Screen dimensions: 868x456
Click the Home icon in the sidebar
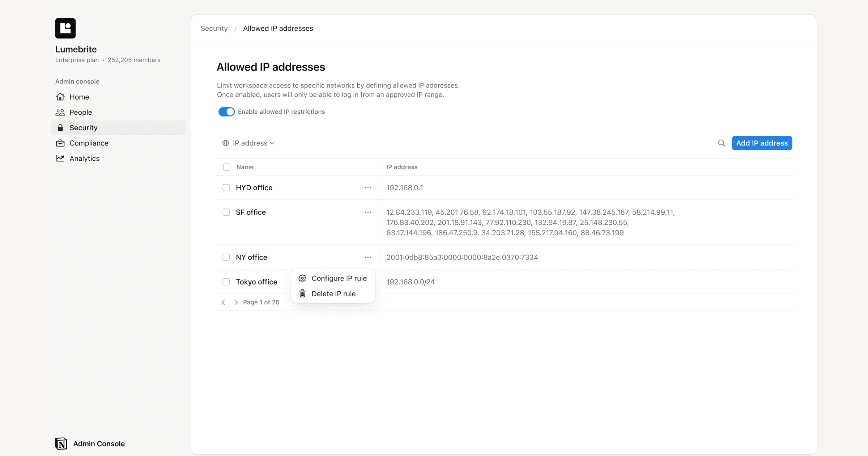pos(60,97)
